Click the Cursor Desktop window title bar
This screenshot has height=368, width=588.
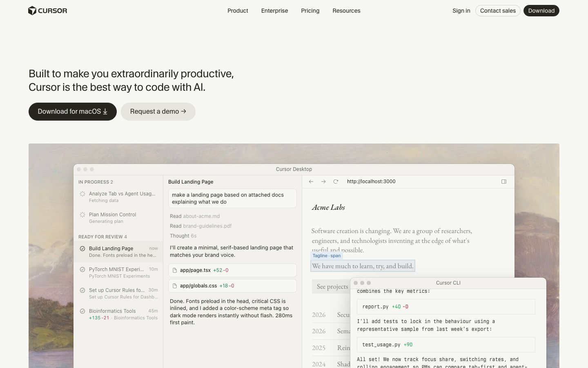[x=294, y=169]
